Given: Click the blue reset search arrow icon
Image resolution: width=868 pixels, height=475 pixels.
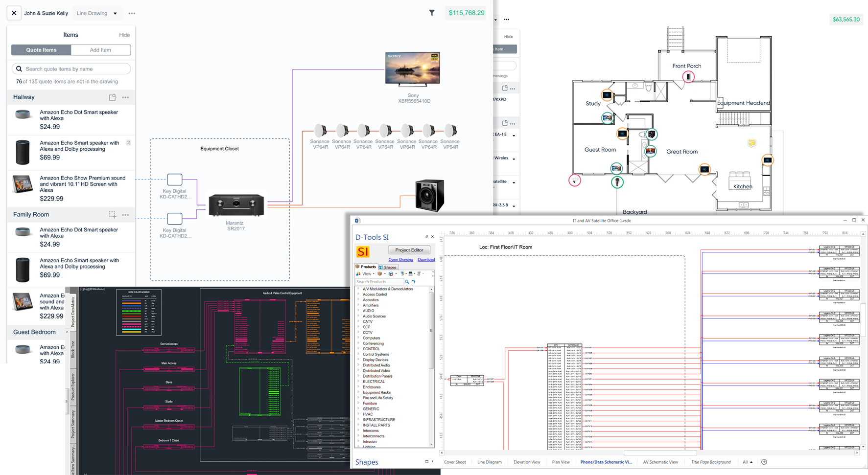Looking at the screenshot, I should [414, 282].
